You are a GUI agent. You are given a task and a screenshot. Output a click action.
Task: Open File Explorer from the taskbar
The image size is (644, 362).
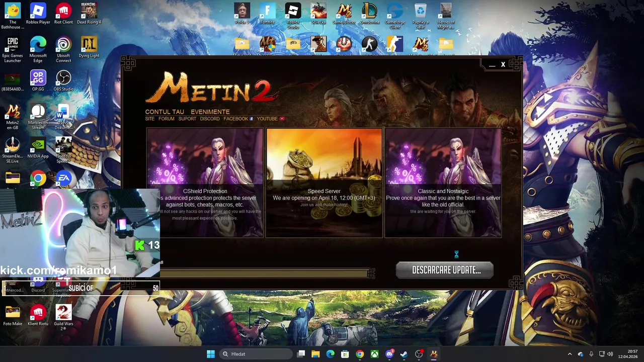[x=315, y=354]
